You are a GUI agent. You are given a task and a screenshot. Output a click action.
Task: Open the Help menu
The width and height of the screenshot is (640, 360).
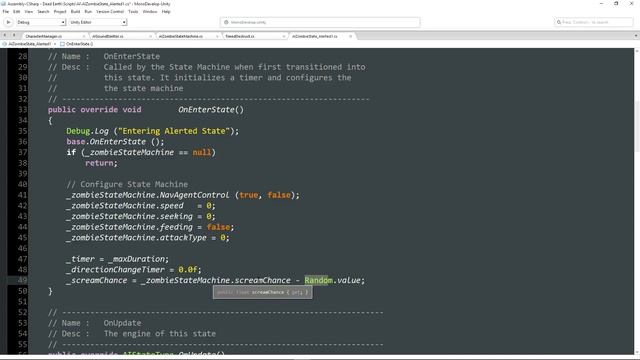coord(166,11)
